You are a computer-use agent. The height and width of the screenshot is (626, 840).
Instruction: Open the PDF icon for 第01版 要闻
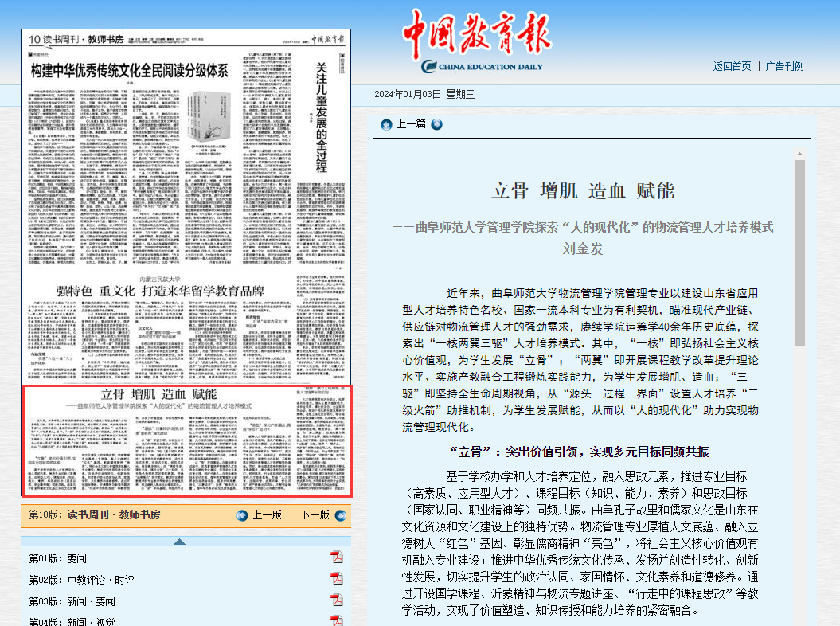point(337,557)
